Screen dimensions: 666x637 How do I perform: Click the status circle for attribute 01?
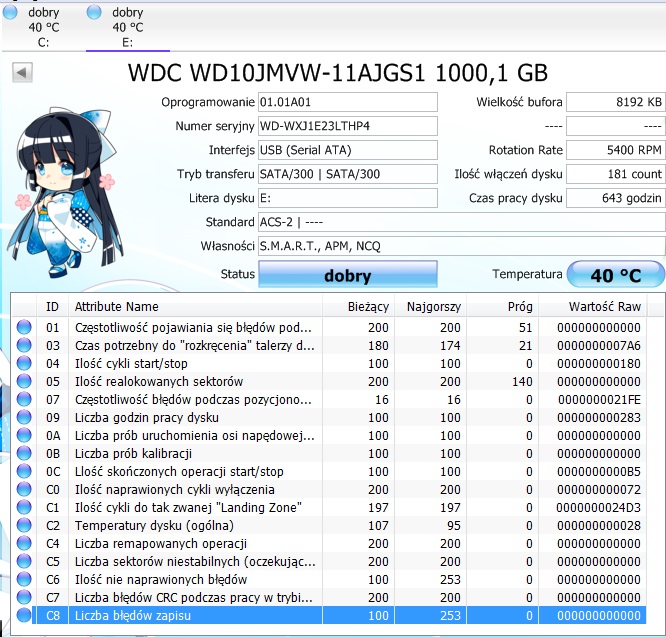[24, 327]
